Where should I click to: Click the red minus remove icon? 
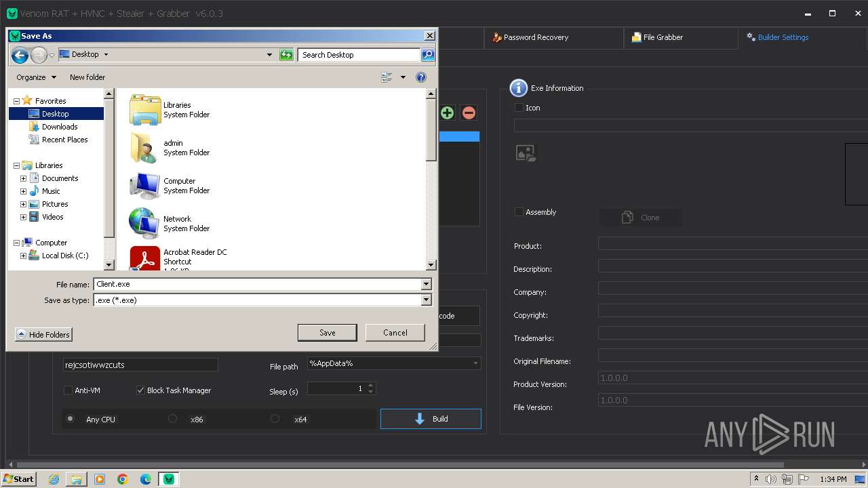tap(469, 113)
